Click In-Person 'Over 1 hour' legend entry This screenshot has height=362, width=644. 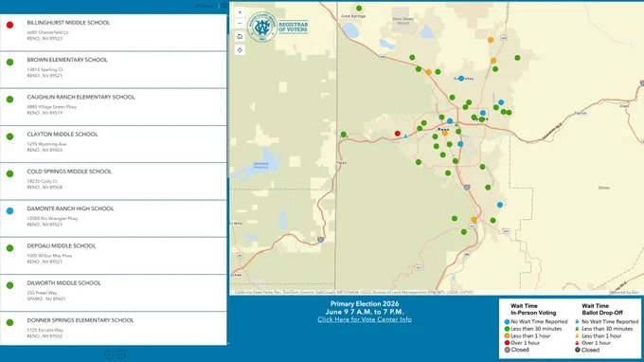point(522,343)
